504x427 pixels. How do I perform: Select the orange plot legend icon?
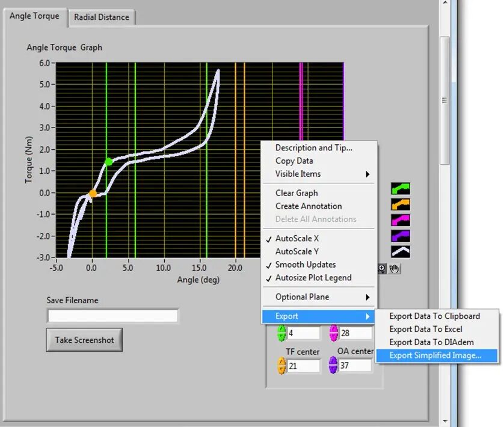(x=399, y=204)
